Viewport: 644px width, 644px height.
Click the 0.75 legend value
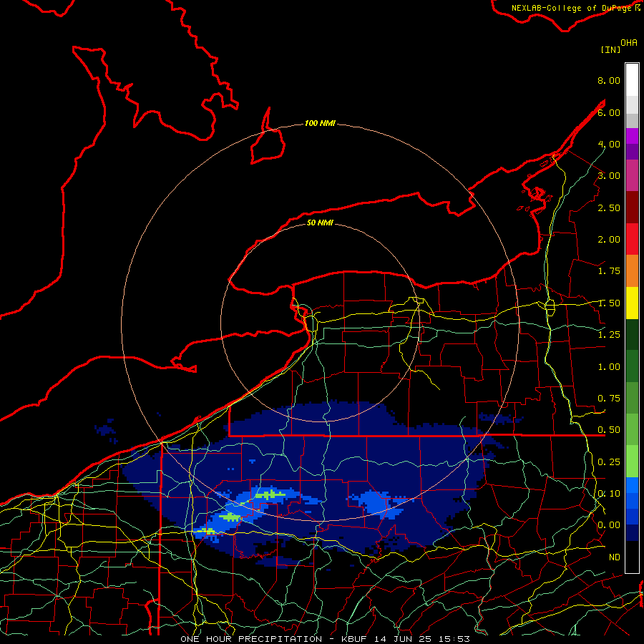(x=609, y=399)
